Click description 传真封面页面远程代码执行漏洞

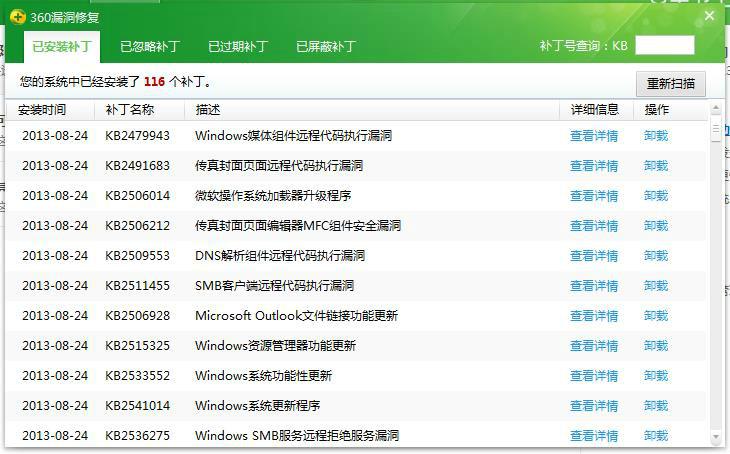tap(279, 166)
